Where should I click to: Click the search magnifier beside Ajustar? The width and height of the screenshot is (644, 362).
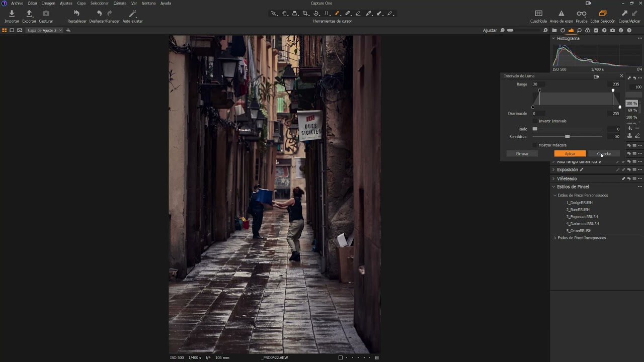(502, 31)
